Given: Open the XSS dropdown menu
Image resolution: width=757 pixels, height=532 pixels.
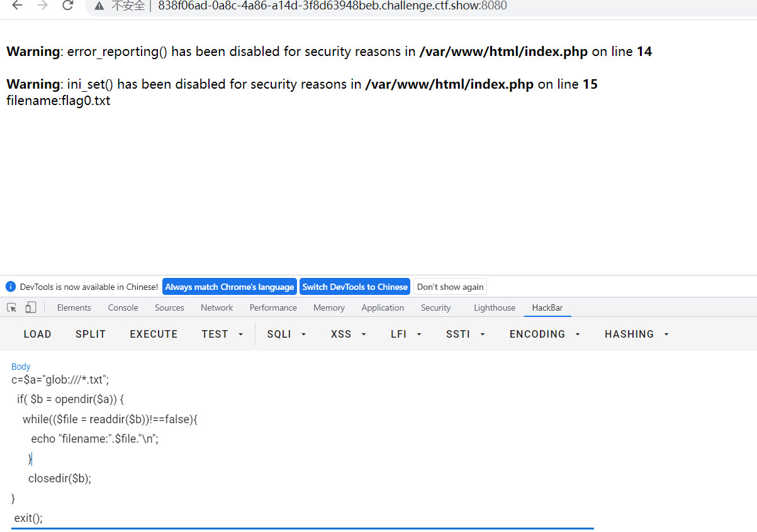Looking at the screenshot, I should pyautogui.click(x=348, y=334).
